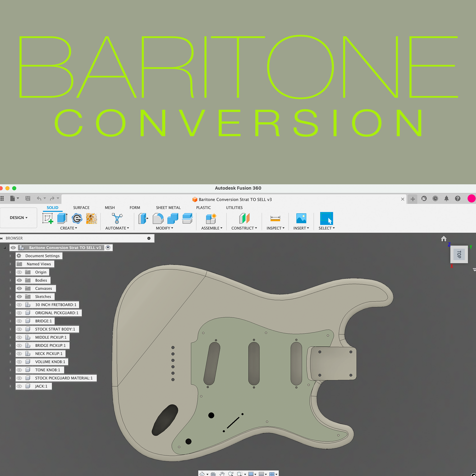476x476 pixels.
Task: Open the notifications bell
Action: pyautogui.click(x=446, y=199)
